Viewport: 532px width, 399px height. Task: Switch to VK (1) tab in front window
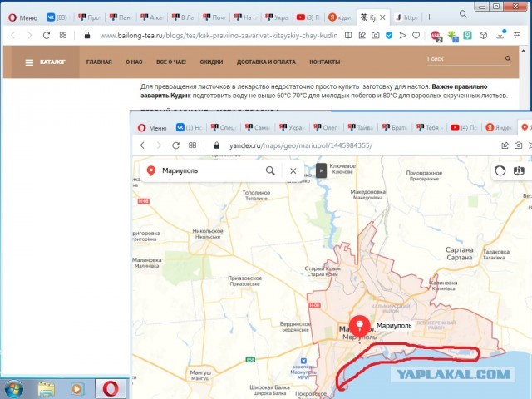click(189, 127)
